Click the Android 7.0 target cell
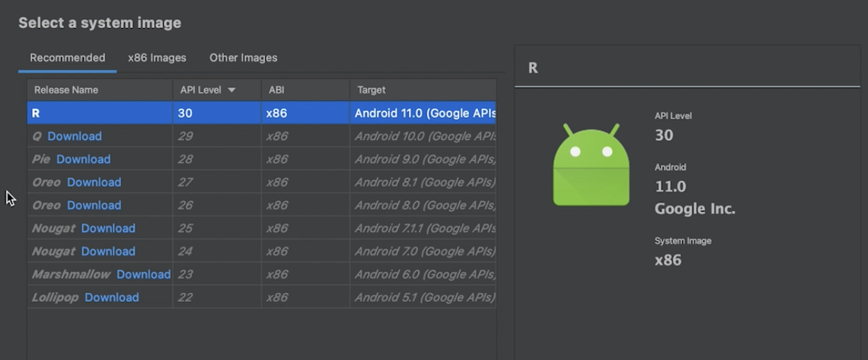 click(423, 252)
